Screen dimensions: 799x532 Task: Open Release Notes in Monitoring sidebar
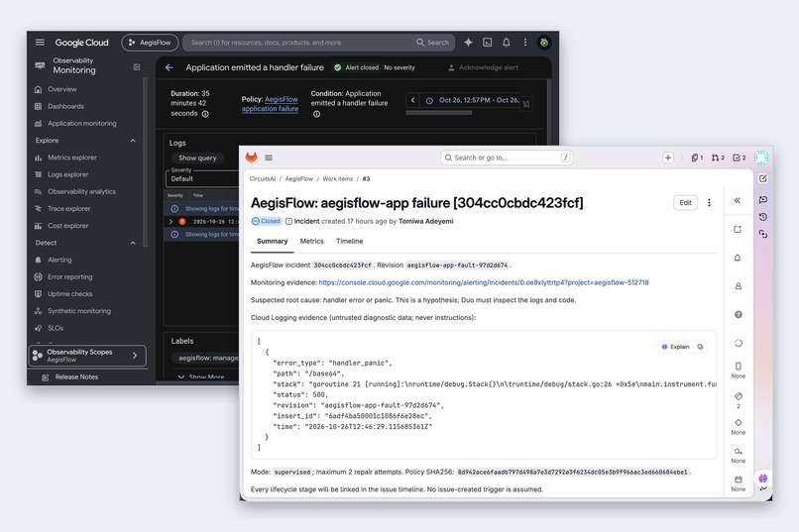[76, 376]
